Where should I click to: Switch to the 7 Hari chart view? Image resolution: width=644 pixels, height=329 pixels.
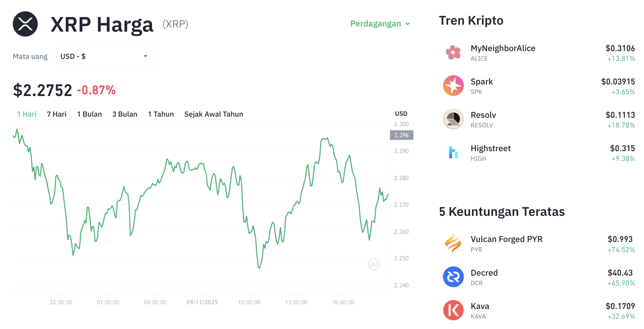(x=56, y=114)
